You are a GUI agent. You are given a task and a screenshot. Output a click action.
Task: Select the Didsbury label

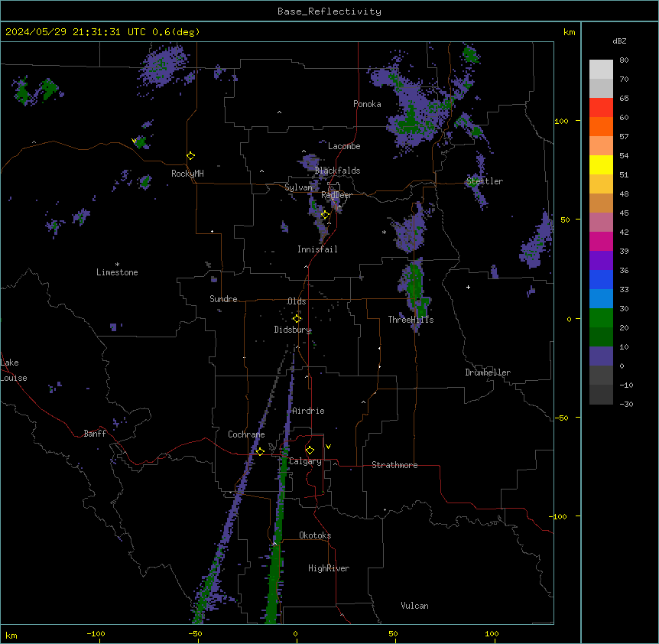tap(293, 330)
